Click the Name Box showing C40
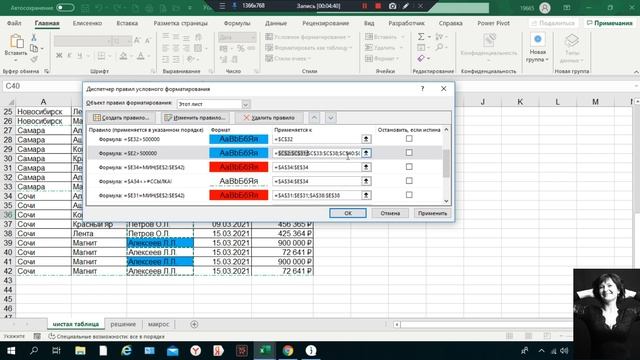This screenshot has width=640, height=360. coord(41,86)
